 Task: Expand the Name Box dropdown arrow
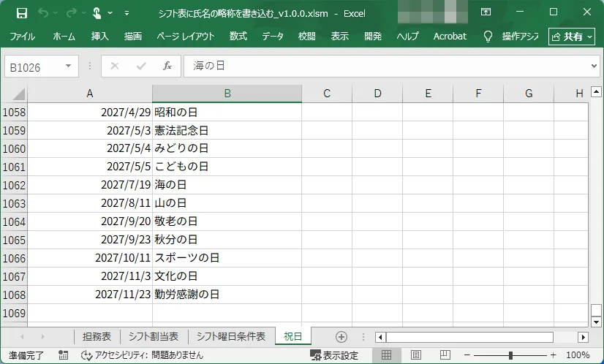pos(68,66)
